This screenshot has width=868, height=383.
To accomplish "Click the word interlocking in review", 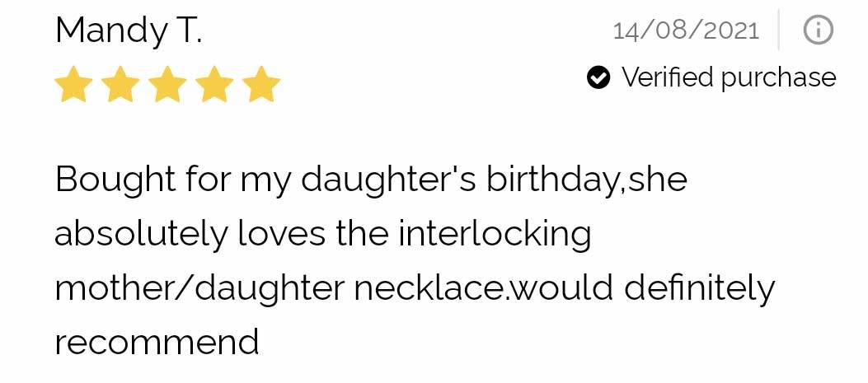I will tap(495, 235).
